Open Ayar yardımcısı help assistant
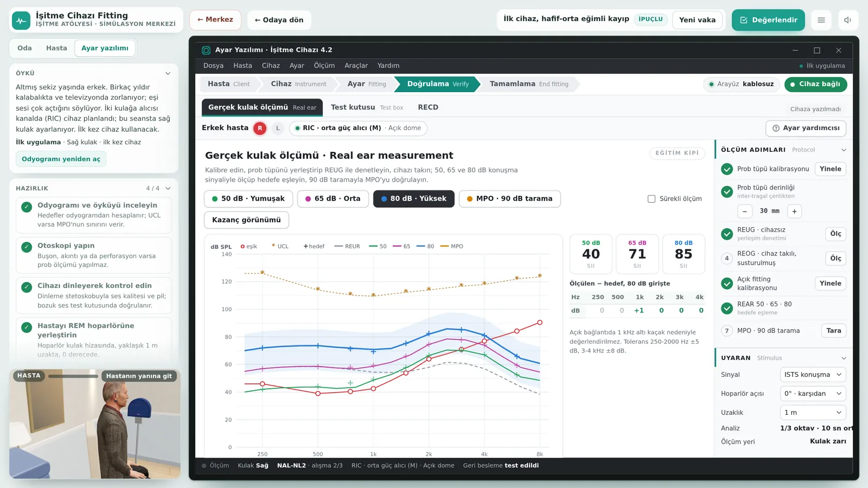Viewport: 868px width, 488px height. 806,129
